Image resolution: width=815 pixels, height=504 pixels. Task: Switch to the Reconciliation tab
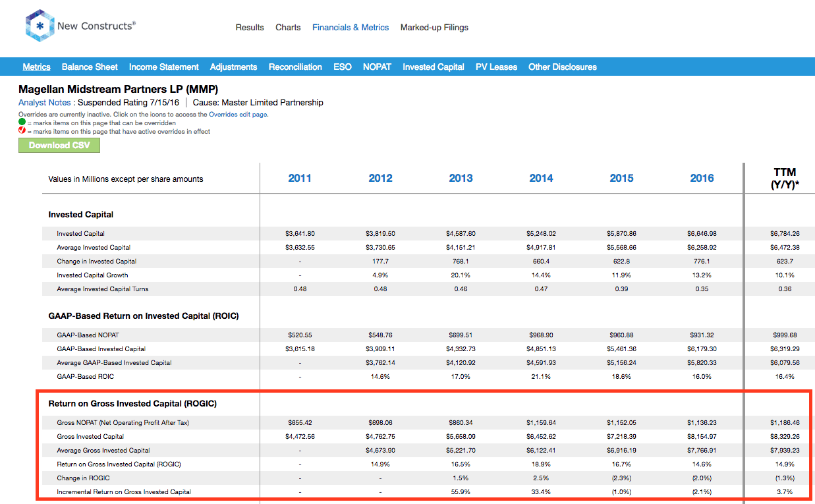coord(295,67)
